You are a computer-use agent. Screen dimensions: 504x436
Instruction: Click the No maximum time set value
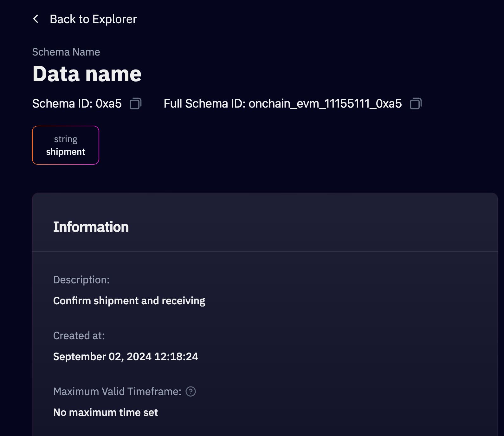106,412
